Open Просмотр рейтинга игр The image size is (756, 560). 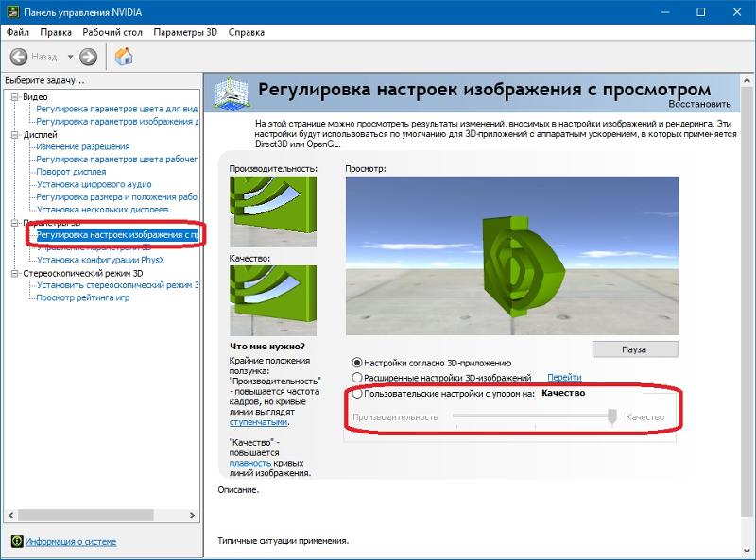coord(83,297)
